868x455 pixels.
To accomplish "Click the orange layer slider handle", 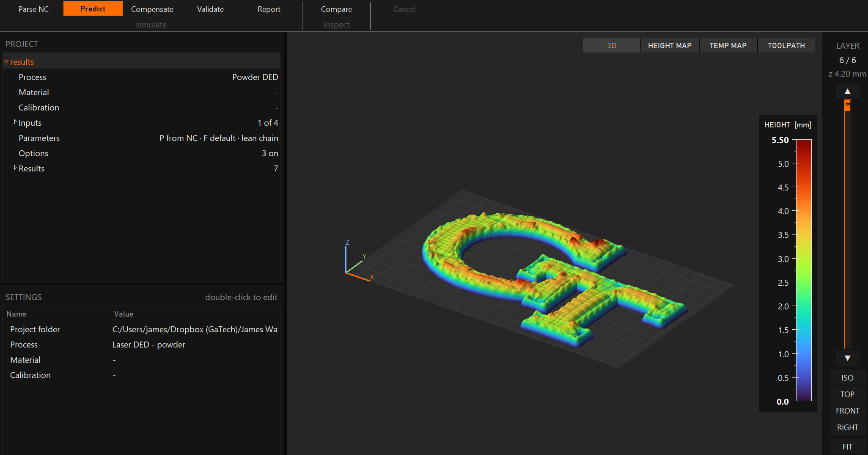I will 847,105.
